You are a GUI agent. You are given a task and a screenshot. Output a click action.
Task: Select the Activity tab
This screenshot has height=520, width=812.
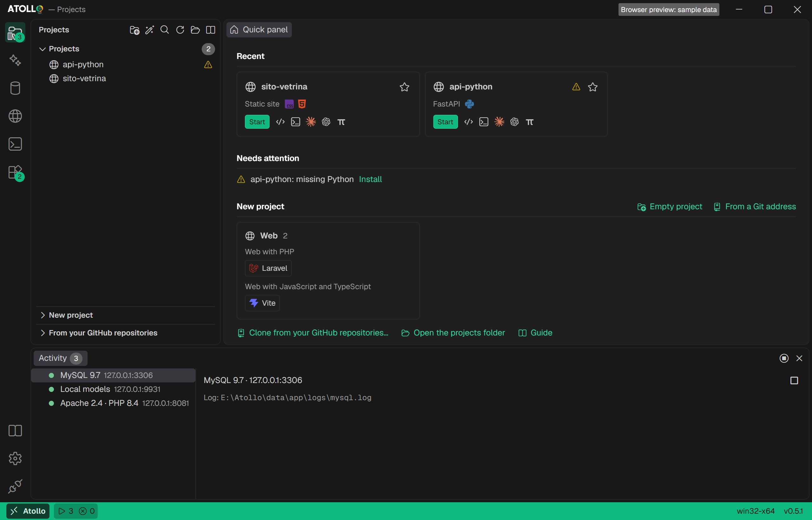(x=61, y=358)
